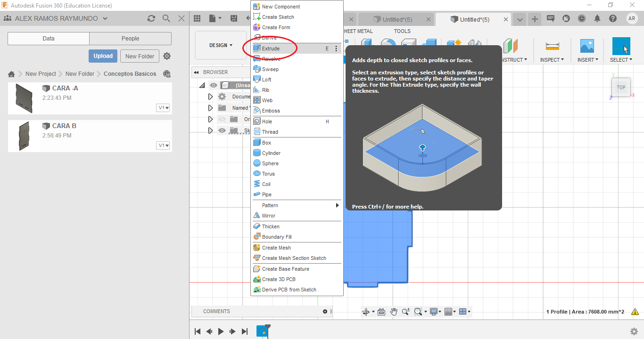Switch to the Tools ribbon tab
Viewport: 644px width, 339px height.
[402, 31]
